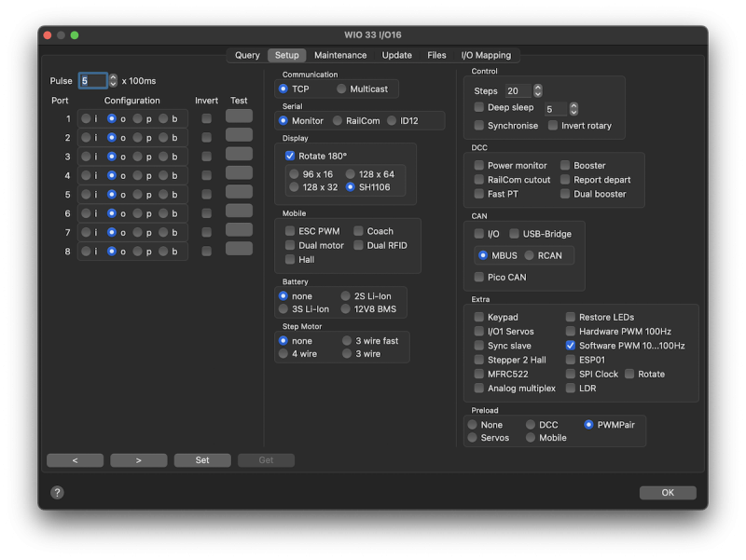Open the I/O Mapping tab

point(486,55)
